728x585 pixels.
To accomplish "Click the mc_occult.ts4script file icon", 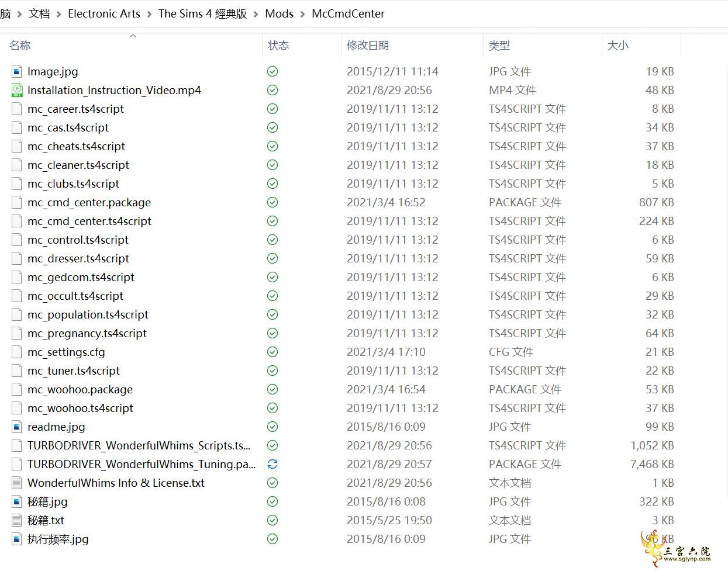I will point(16,296).
